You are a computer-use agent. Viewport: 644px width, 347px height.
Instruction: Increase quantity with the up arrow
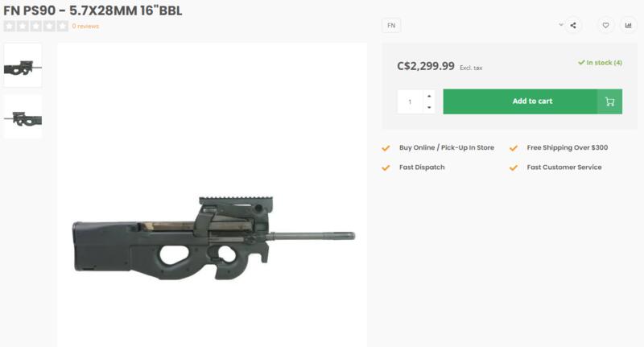429,96
